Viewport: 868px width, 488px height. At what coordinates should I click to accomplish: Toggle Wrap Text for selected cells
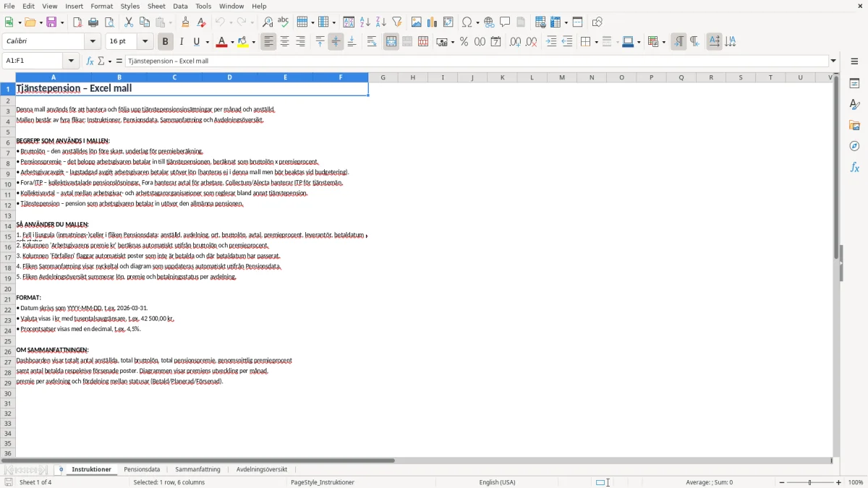(371, 42)
